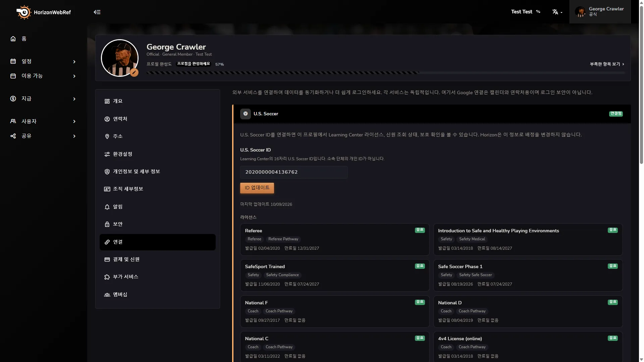Click the 알림 bell icon
Screen dimensions: 644x362
pyautogui.click(x=107, y=207)
